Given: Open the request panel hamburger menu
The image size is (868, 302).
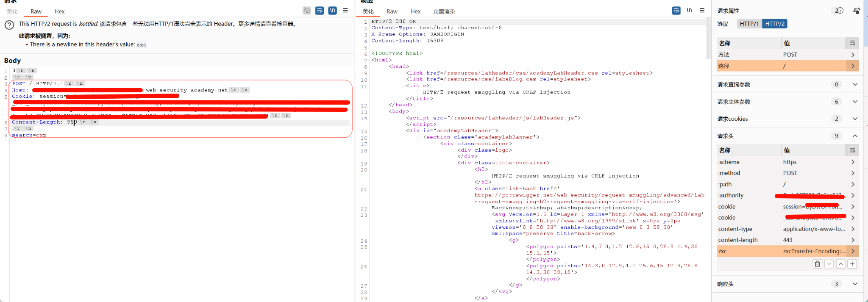Looking at the screenshot, I should pyautogui.click(x=345, y=11).
